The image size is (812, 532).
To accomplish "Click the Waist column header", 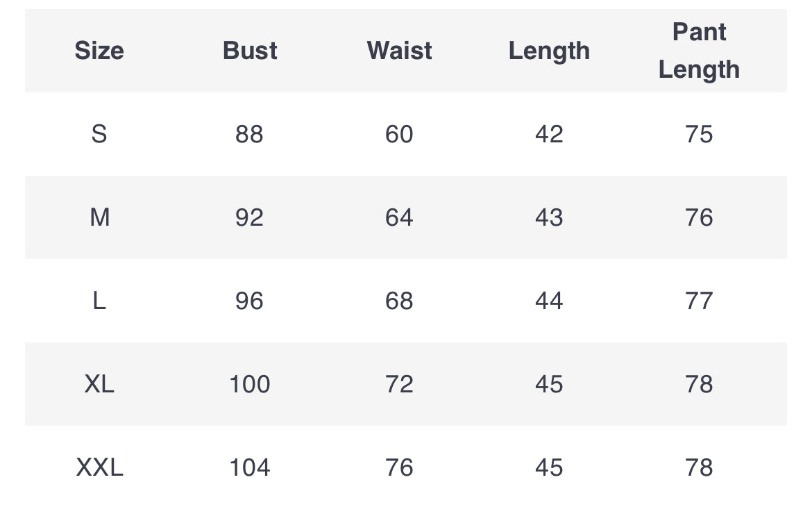I will 399,51.
